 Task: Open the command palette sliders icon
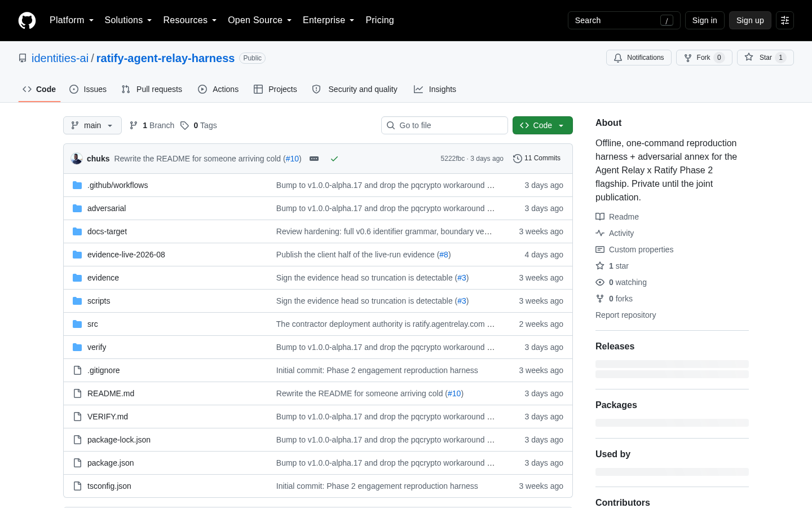point(785,20)
